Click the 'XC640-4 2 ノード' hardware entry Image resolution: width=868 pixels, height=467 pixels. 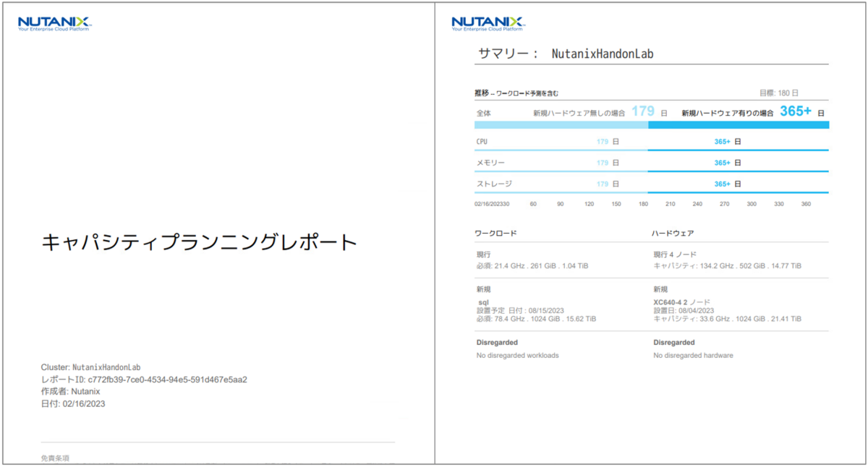coord(681,302)
